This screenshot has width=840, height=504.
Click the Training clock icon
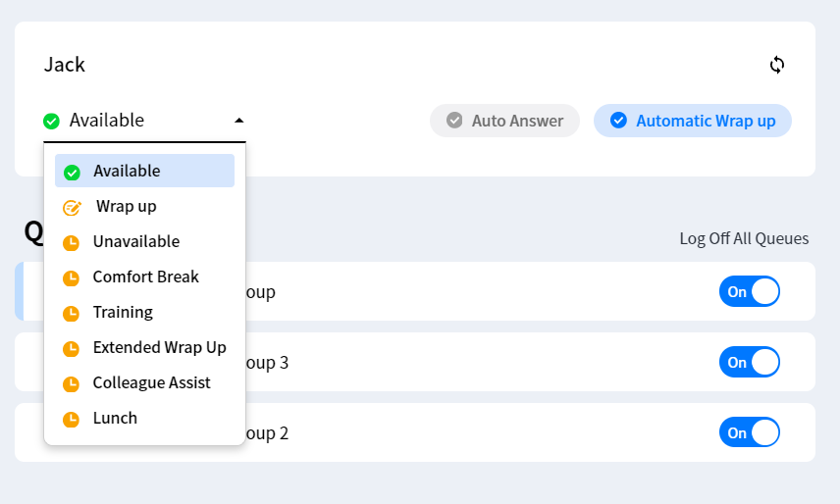pos(71,313)
